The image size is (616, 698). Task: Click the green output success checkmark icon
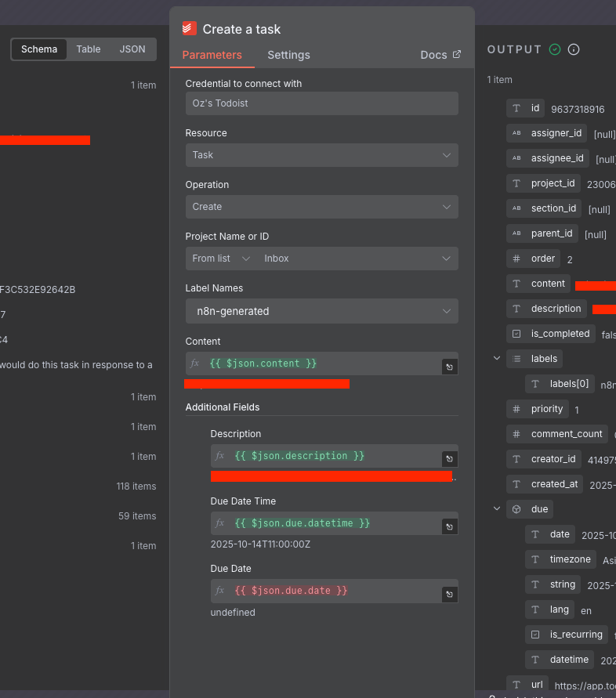coord(555,49)
